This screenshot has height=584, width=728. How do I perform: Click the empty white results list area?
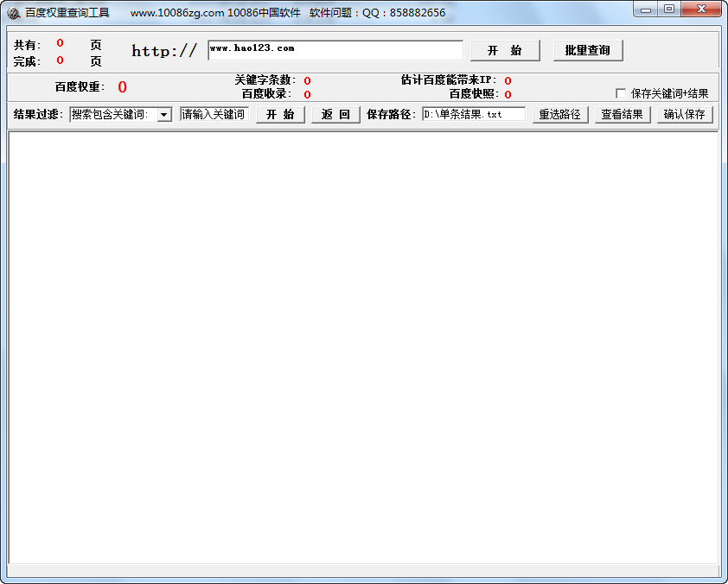pyautogui.click(x=363, y=347)
